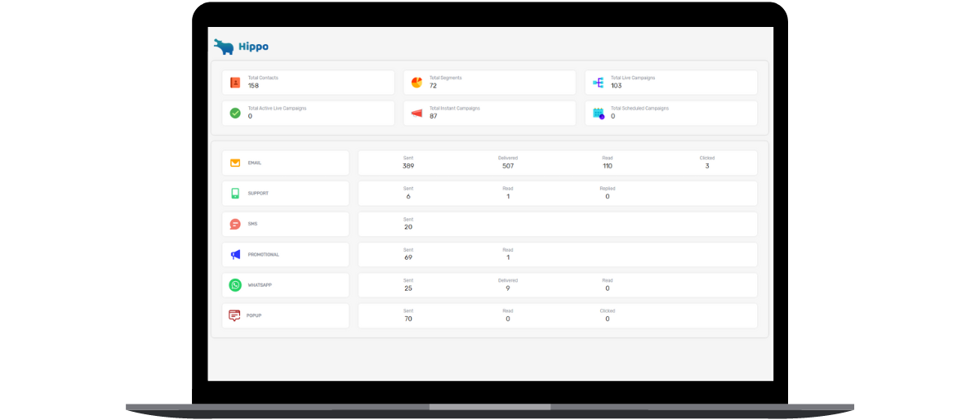980x420 pixels.
Task: Click Popup Clicked count 0
Action: 608,319
